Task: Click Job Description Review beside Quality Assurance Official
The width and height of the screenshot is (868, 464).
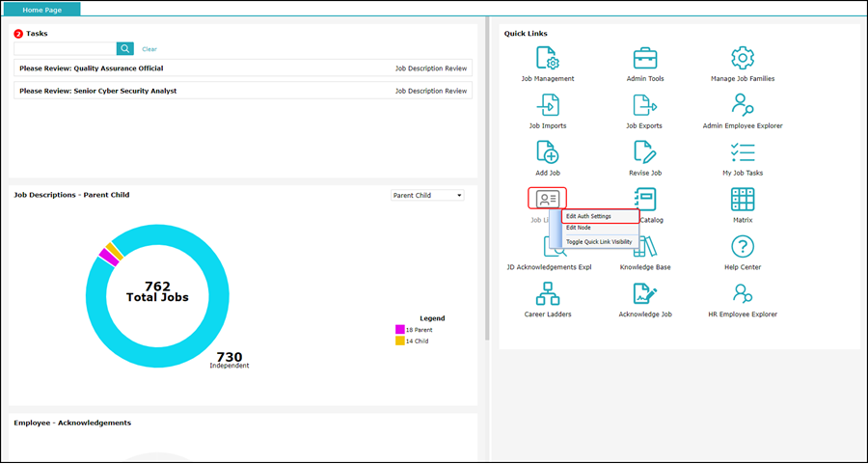Action: click(431, 68)
